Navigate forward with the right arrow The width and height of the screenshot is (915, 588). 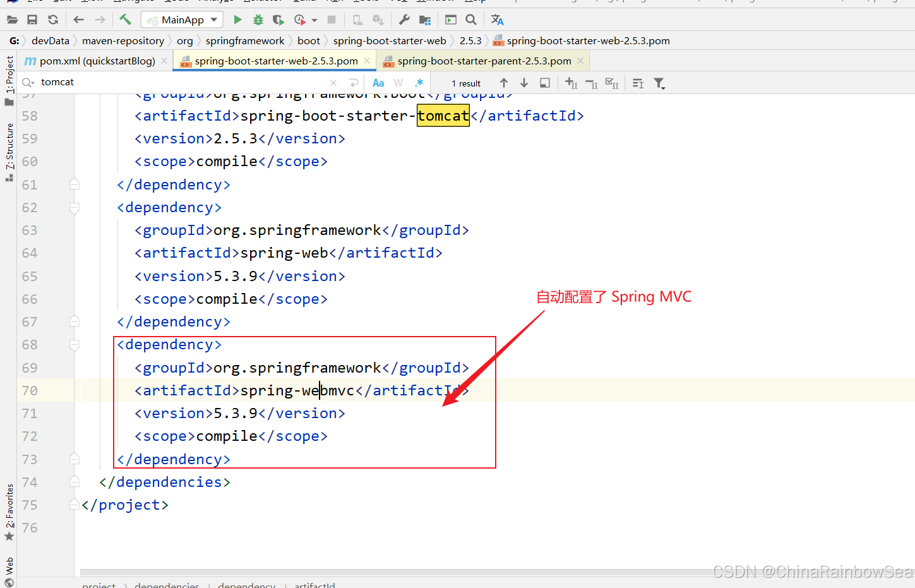pos(100,20)
